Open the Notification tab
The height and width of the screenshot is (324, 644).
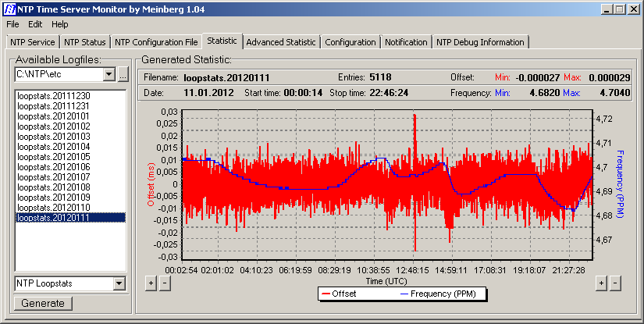[x=406, y=42]
